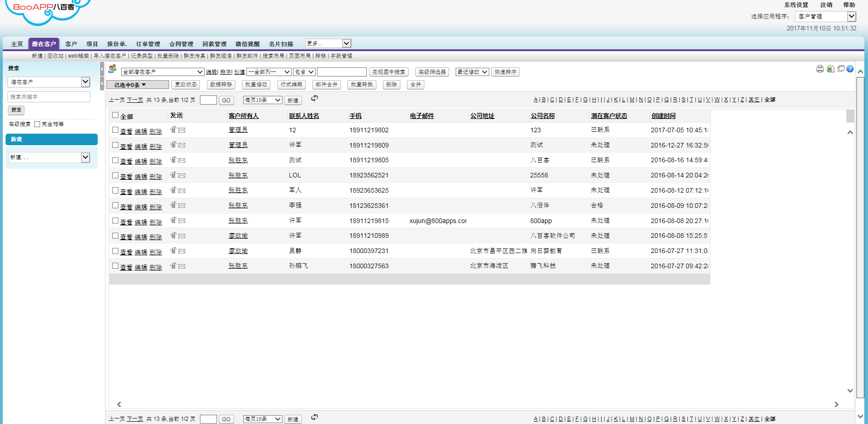Click the page vertical scrollbar track on the right
This screenshot has width=868, height=424.
coord(860,237)
